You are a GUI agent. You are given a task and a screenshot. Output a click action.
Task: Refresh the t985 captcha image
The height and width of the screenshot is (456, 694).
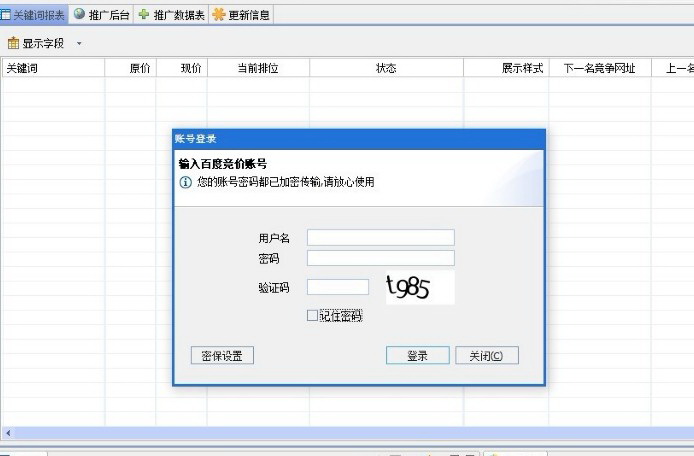420,287
